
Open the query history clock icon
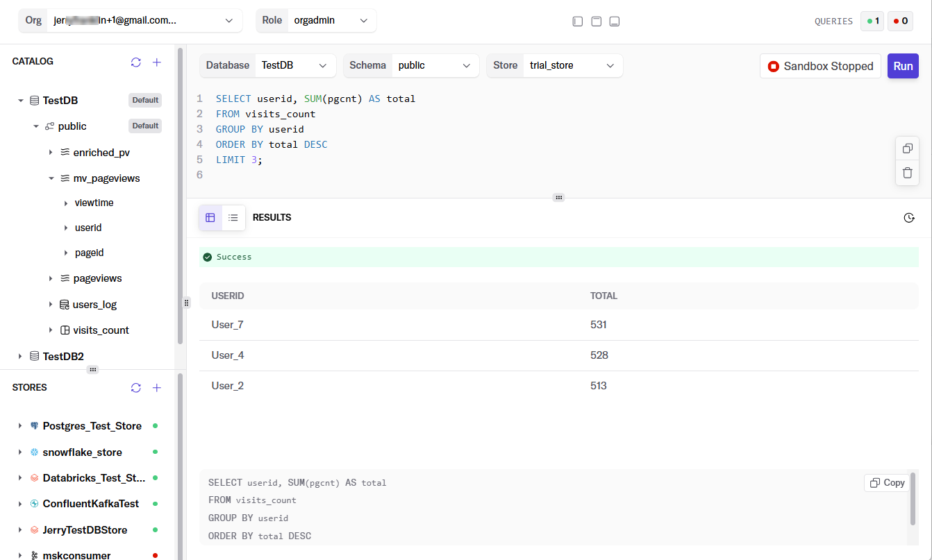click(x=908, y=218)
